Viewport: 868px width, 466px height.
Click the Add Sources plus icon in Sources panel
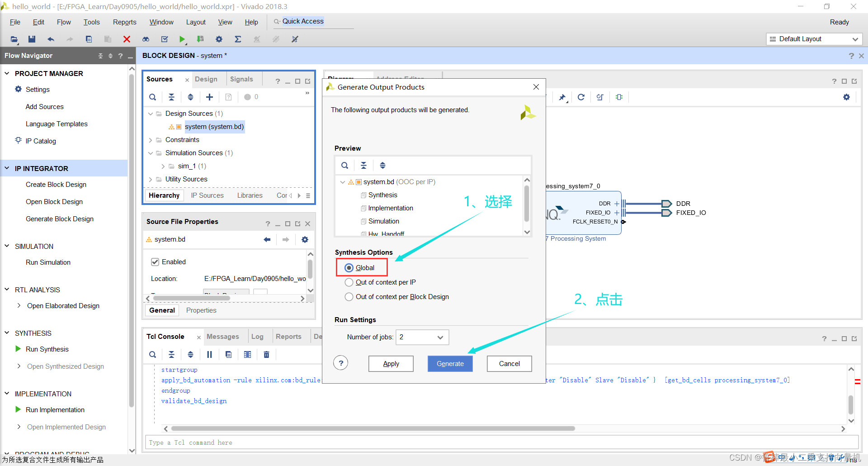[x=209, y=97]
